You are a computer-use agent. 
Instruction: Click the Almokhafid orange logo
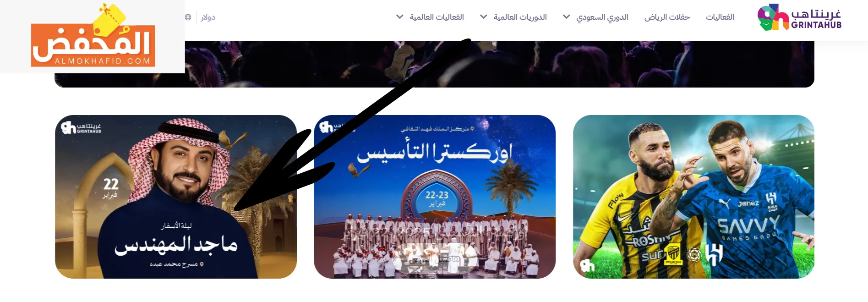(93, 37)
